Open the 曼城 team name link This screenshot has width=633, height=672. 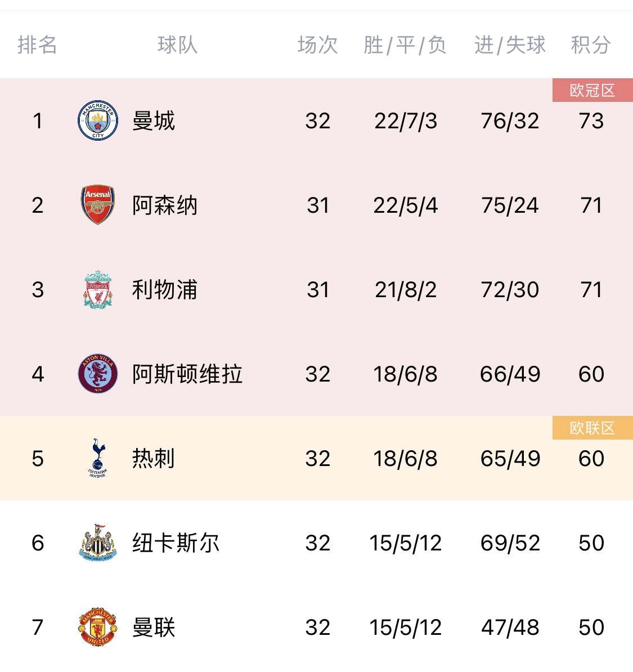(x=154, y=121)
